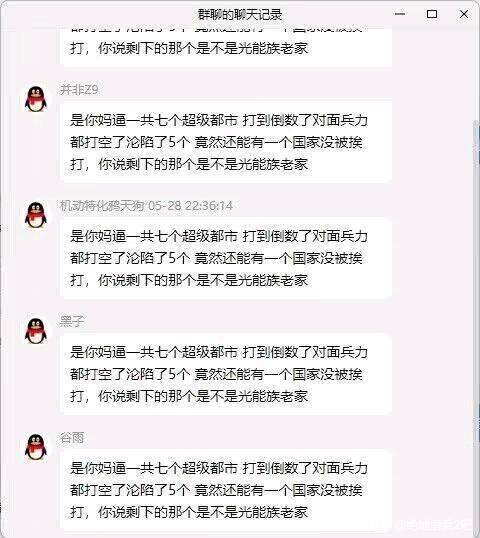The height and width of the screenshot is (538, 480).
Task: Click the message bubble sent by 谷雨
Action: pyautogui.click(x=226, y=490)
